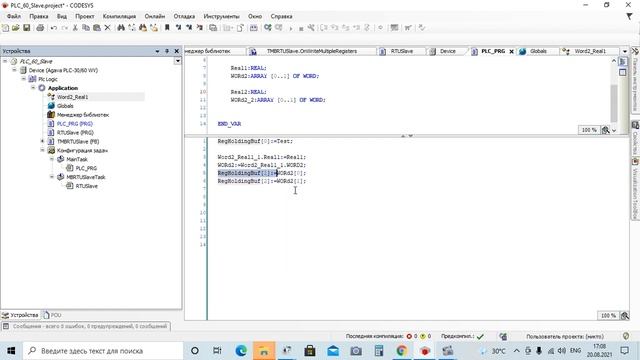Click the error count icon in status bar
640x360 pixels.
tap(409, 336)
